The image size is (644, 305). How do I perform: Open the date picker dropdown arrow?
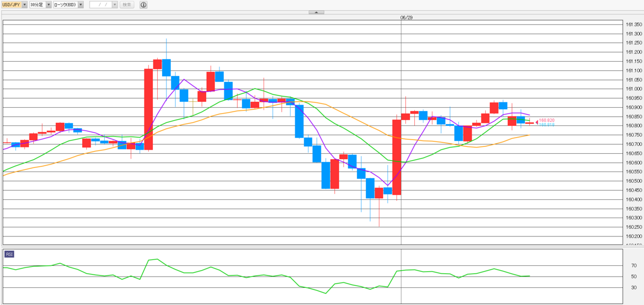point(114,4)
